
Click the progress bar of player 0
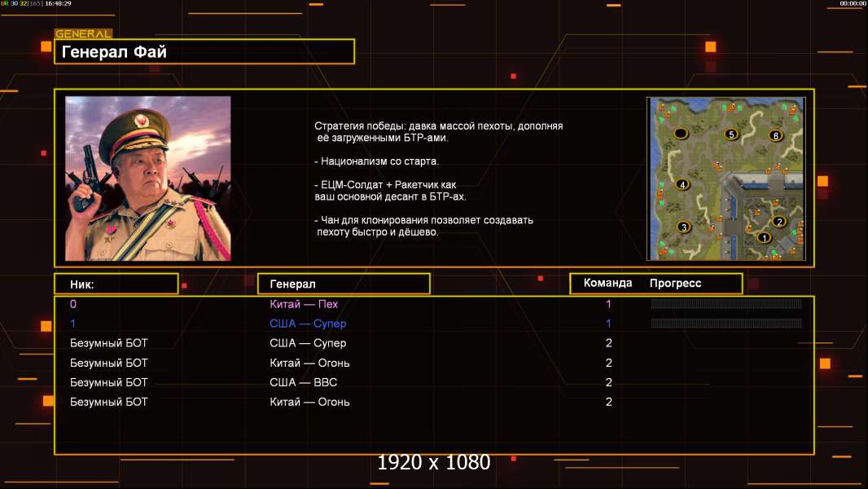tap(726, 303)
